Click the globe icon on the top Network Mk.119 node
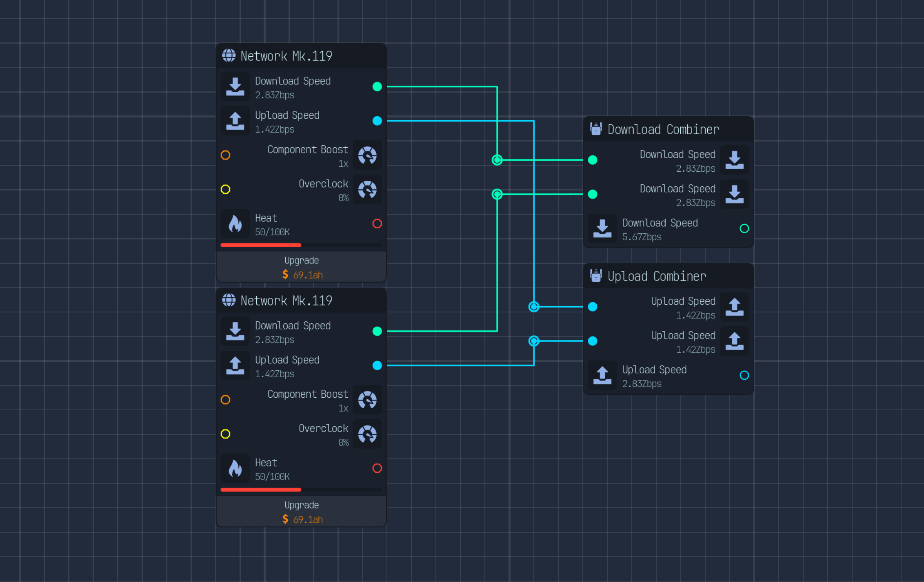Screen dimensions: 924x582 point(229,55)
